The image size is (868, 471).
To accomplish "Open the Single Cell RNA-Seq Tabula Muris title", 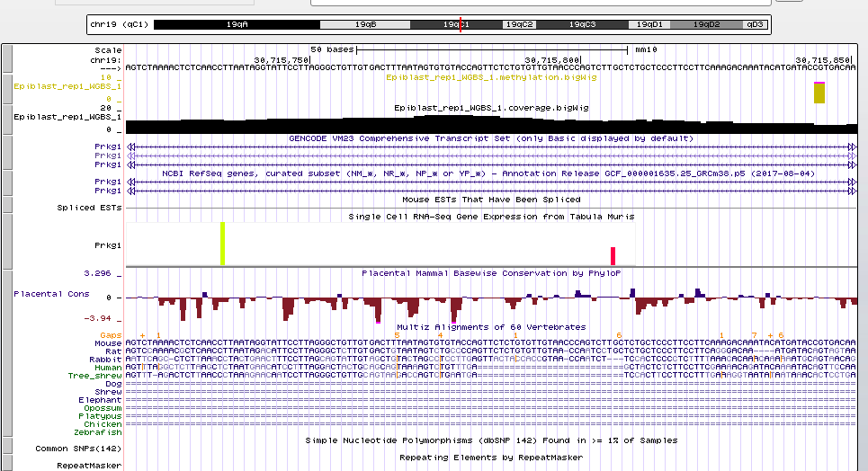I will [491, 217].
